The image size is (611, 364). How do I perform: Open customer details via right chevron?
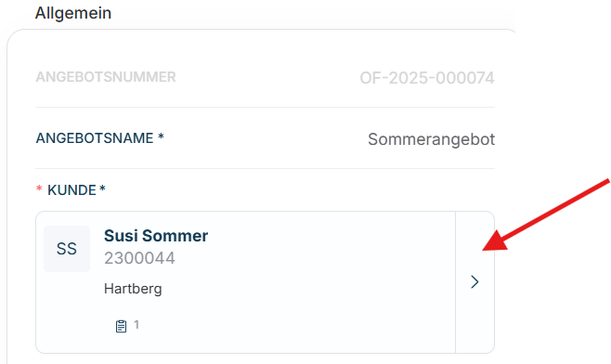click(x=474, y=281)
